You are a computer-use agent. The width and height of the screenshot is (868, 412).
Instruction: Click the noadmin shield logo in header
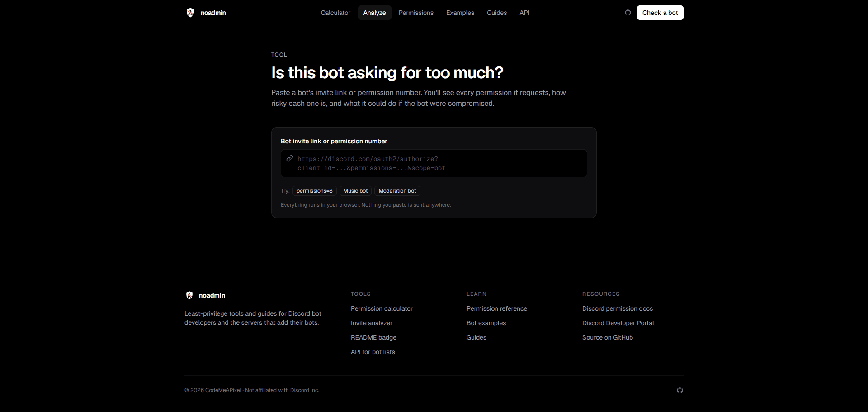click(190, 13)
